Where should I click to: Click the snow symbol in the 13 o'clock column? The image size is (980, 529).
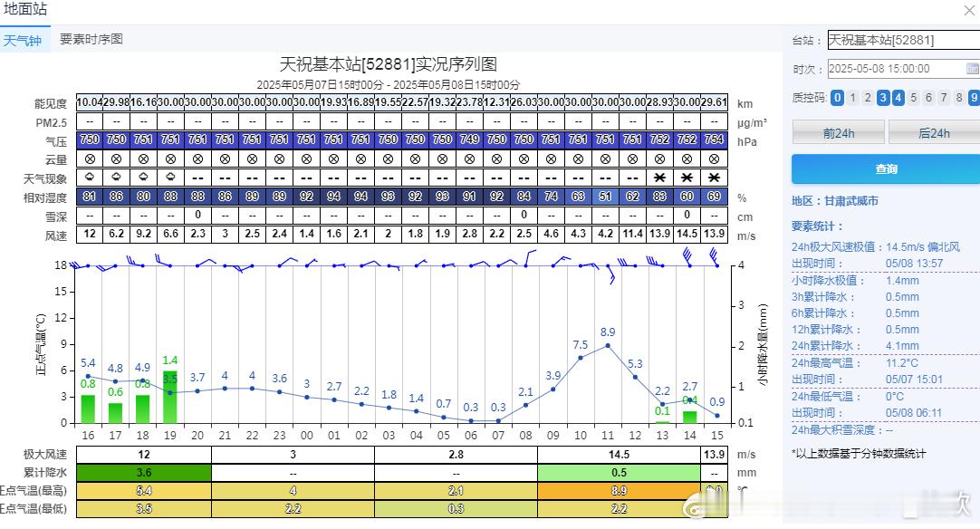point(659,178)
